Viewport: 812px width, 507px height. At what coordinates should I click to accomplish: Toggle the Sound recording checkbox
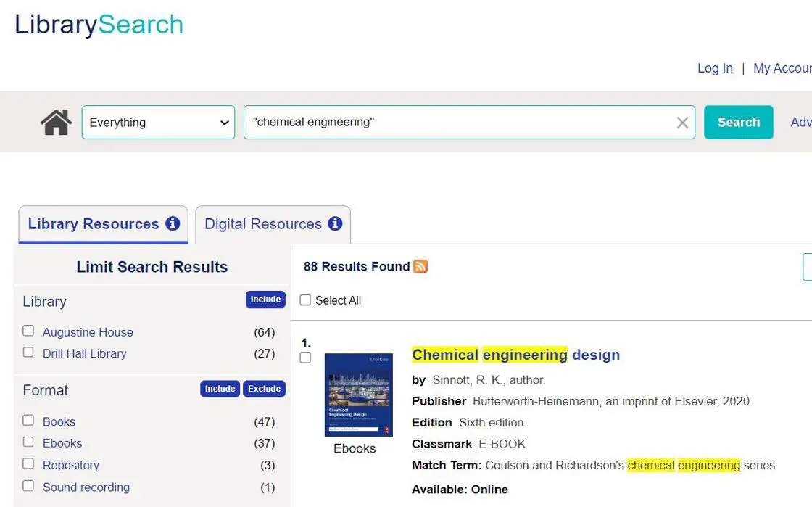tap(28, 485)
